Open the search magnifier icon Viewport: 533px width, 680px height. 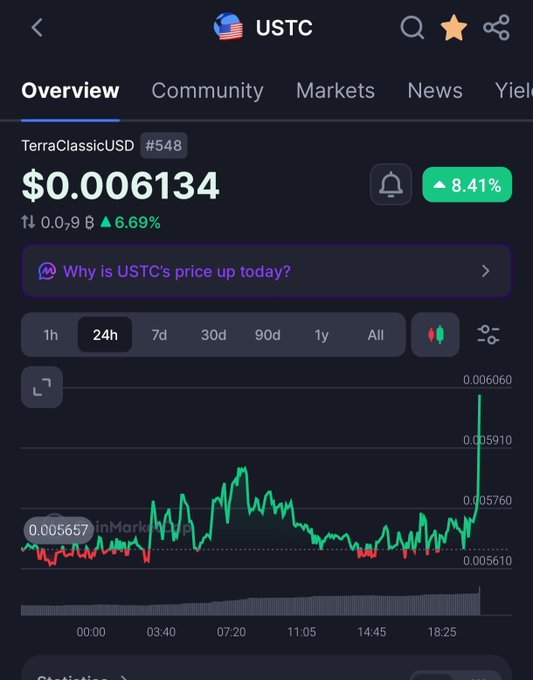point(412,28)
